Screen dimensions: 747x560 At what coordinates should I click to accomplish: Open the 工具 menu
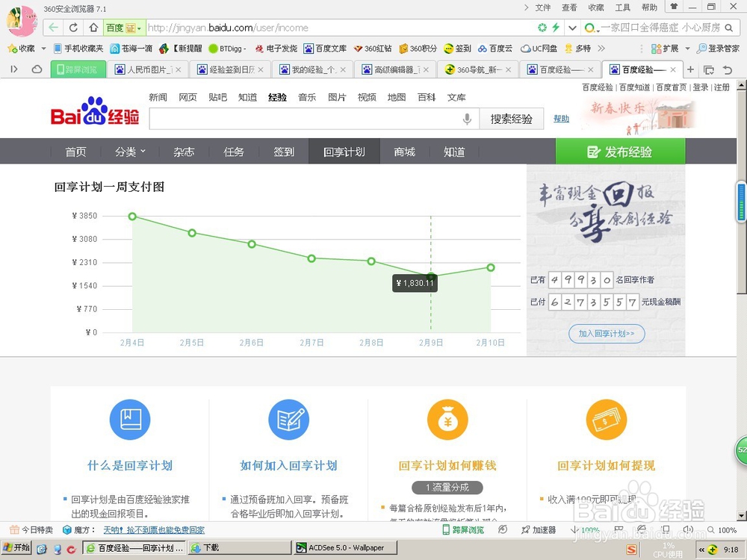click(623, 7)
